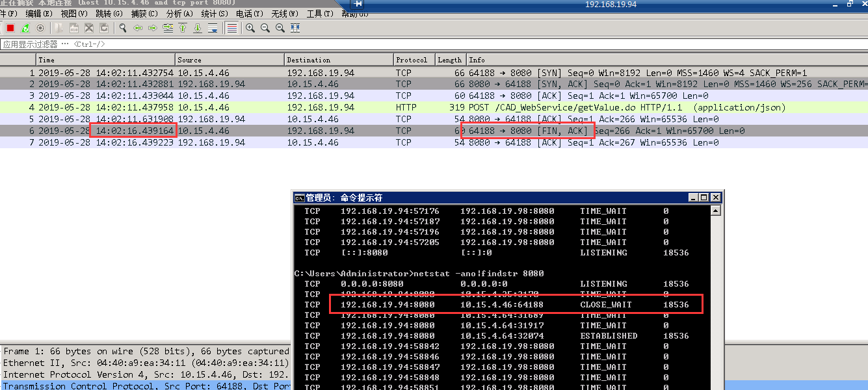Select packet 1 SYN row
Image resolution: width=868 pixels, height=390 pixels.
(x=434, y=73)
